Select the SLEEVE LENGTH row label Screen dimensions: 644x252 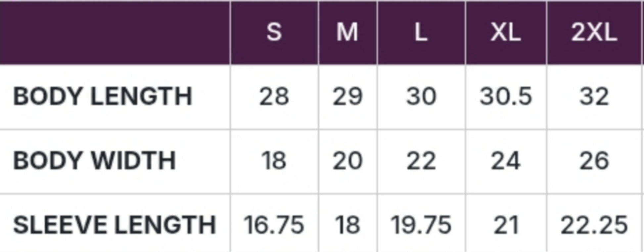(x=115, y=225)
